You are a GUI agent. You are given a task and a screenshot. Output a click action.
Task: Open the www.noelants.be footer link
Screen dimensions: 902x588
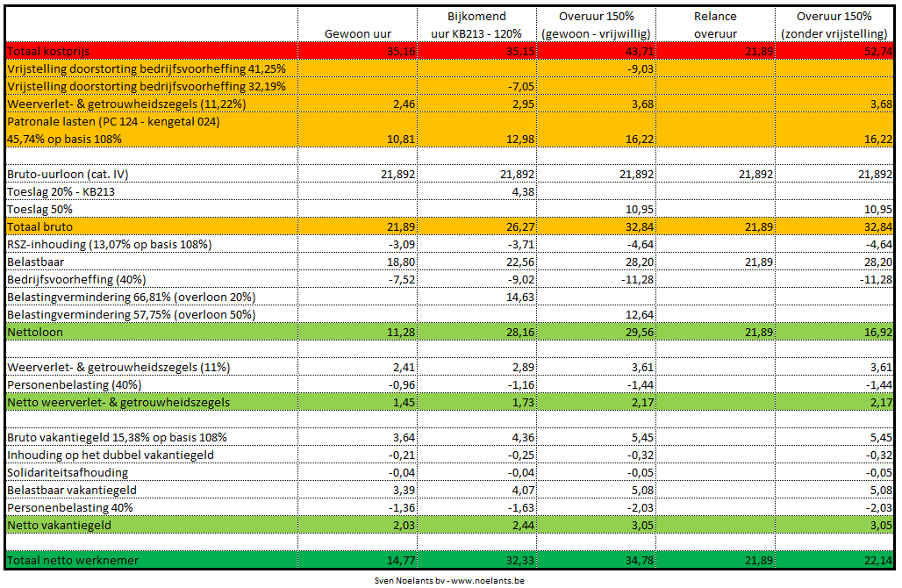[x=489, y=580]
